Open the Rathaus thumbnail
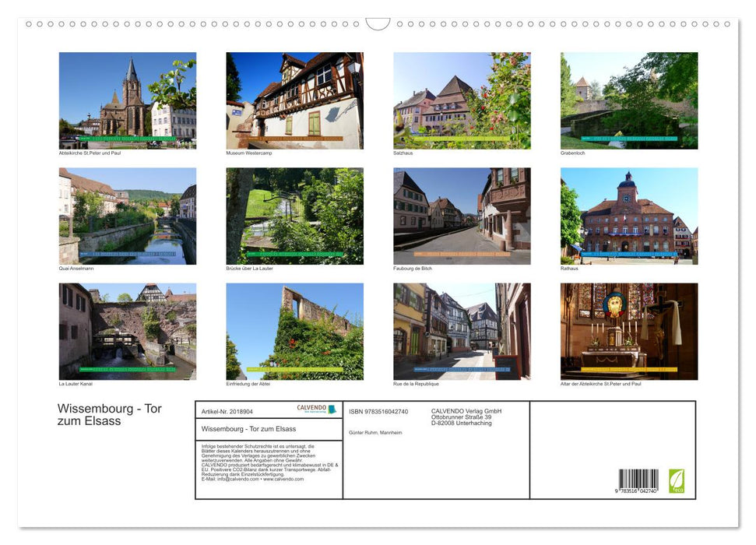Image resolution: width=756 pixels, height=545 pixels. click(x=628, y=216)
